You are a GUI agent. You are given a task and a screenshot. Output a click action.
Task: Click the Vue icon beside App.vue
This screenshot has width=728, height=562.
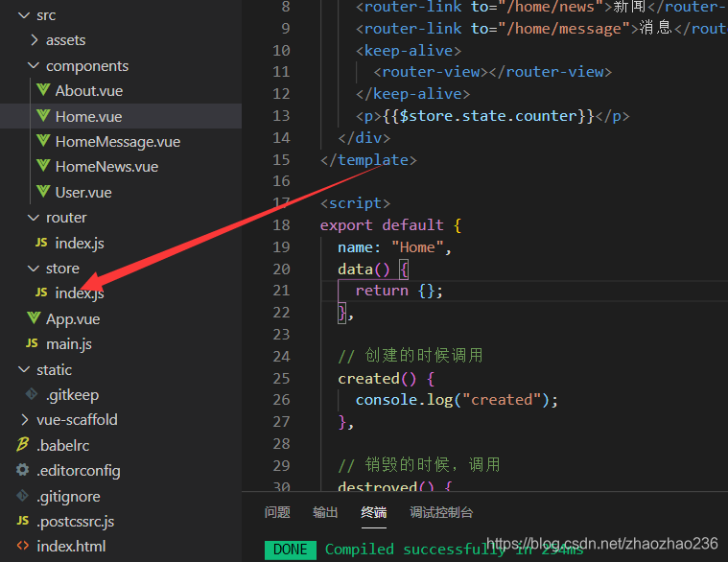(x=34, y=317)
